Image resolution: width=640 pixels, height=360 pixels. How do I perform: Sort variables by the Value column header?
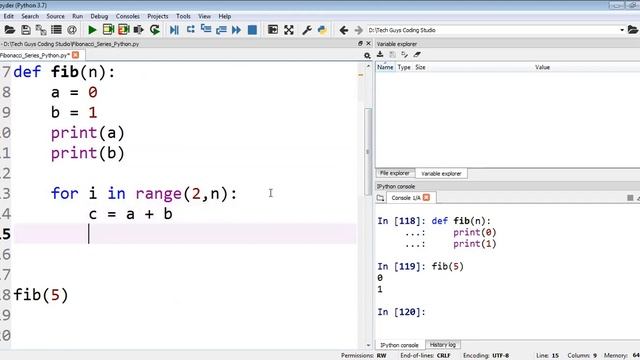click(542, 67)
